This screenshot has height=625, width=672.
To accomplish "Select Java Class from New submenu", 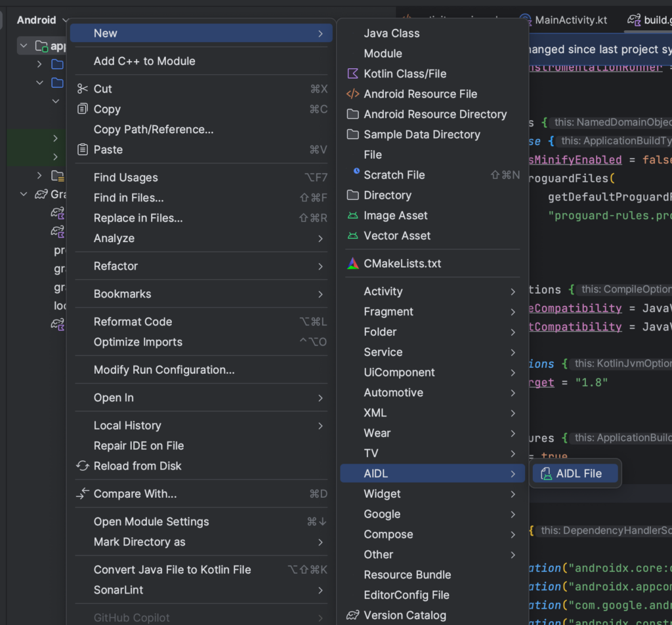I will tap(391, 33).
